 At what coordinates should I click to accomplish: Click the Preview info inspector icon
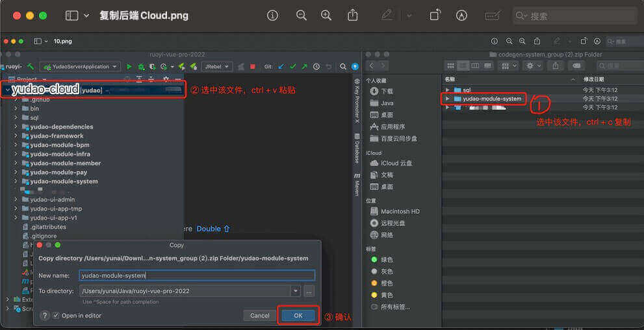tap(272, 15)
